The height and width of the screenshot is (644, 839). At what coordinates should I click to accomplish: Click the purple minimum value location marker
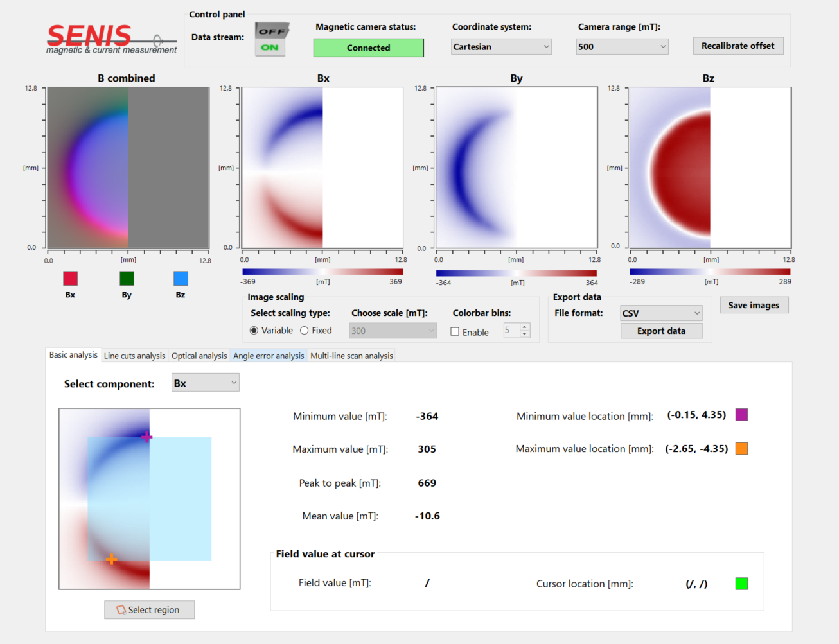pos(741,415)
